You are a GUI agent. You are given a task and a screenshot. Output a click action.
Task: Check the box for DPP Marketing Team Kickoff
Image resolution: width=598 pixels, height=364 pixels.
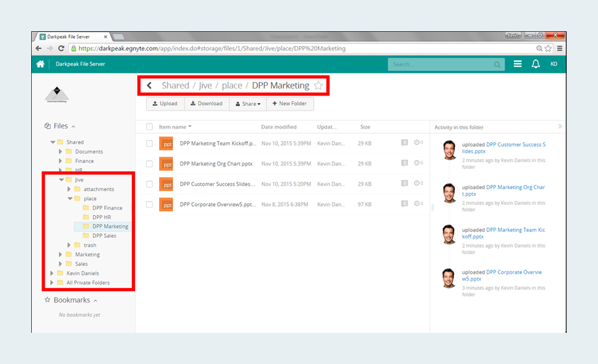[149, 144]
